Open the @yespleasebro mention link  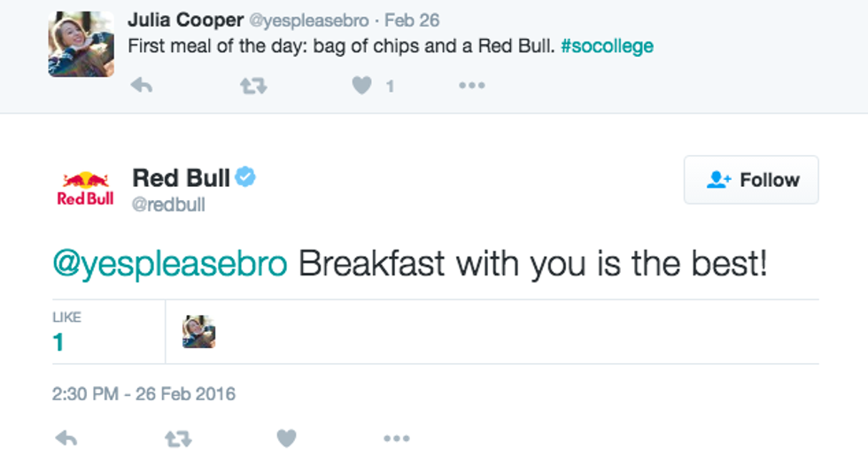point(170,265)
